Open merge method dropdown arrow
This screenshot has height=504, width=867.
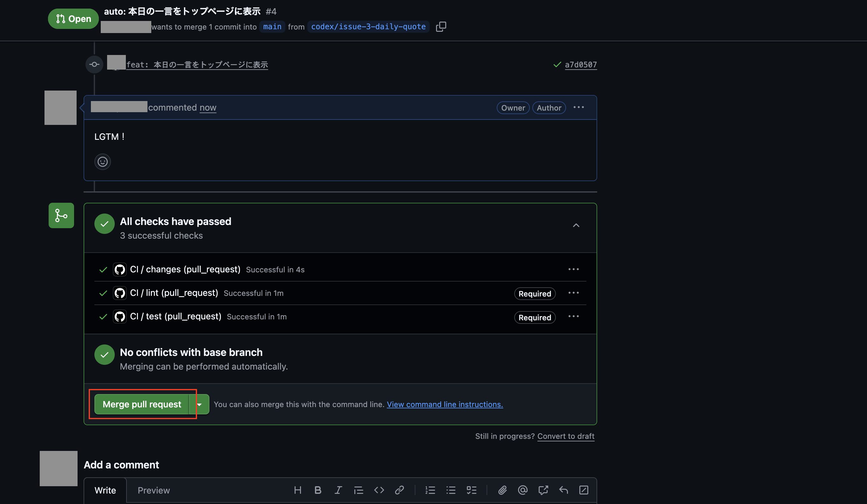200,404
